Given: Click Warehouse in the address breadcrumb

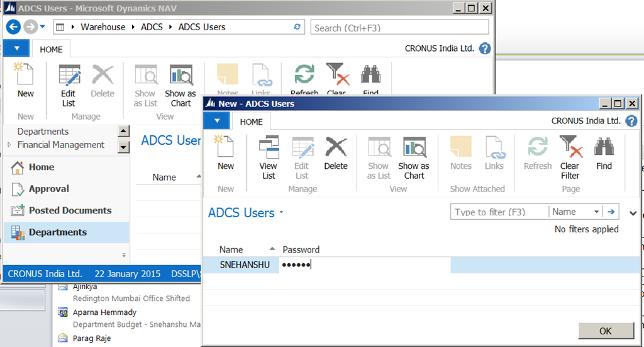Looking at the screenshot, I should click(x=103, y=27).
